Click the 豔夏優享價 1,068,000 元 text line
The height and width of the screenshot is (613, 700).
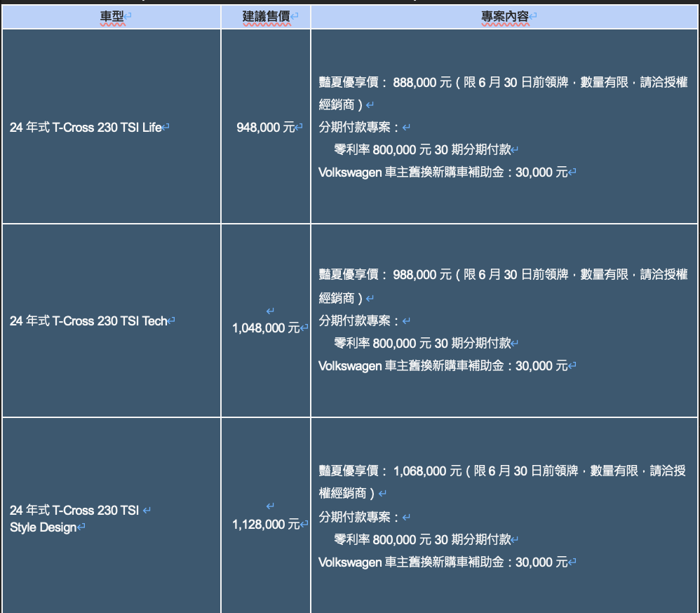502,471
